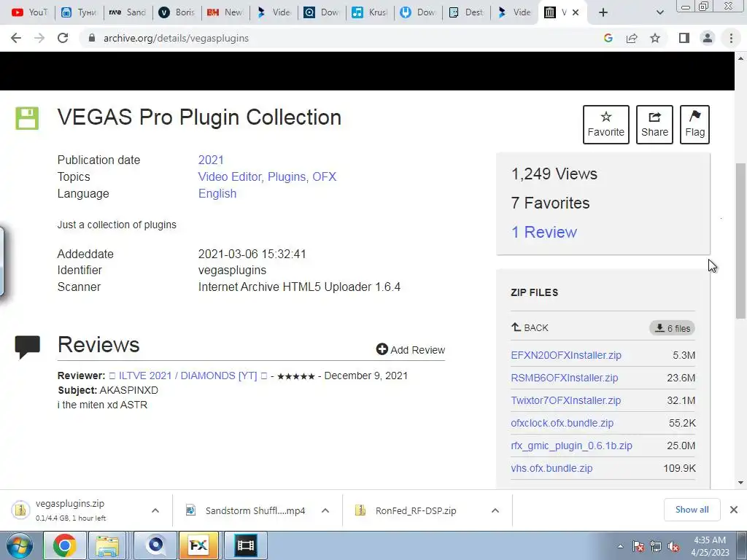Click the Chrome taskbar icon
Viewport: 747px width, 560px height.
point(64,545)
